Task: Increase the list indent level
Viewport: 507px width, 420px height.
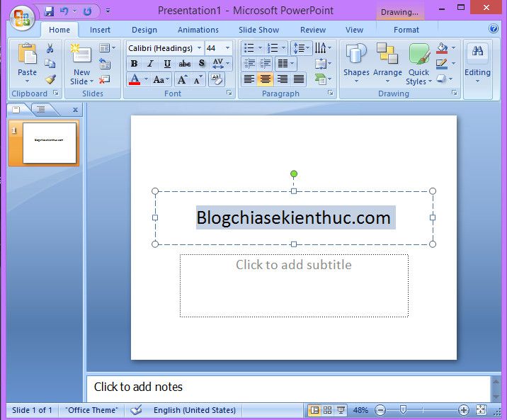Action: [265, 63]
